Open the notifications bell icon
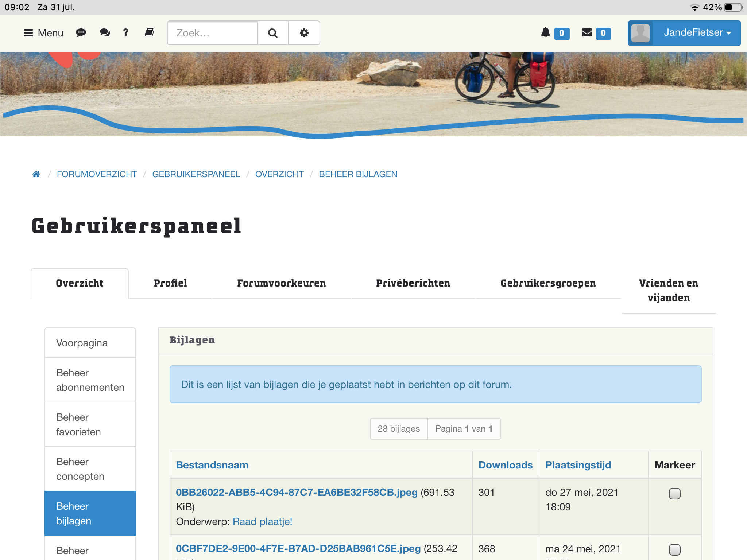747x560 pixels. pos(545,33)
